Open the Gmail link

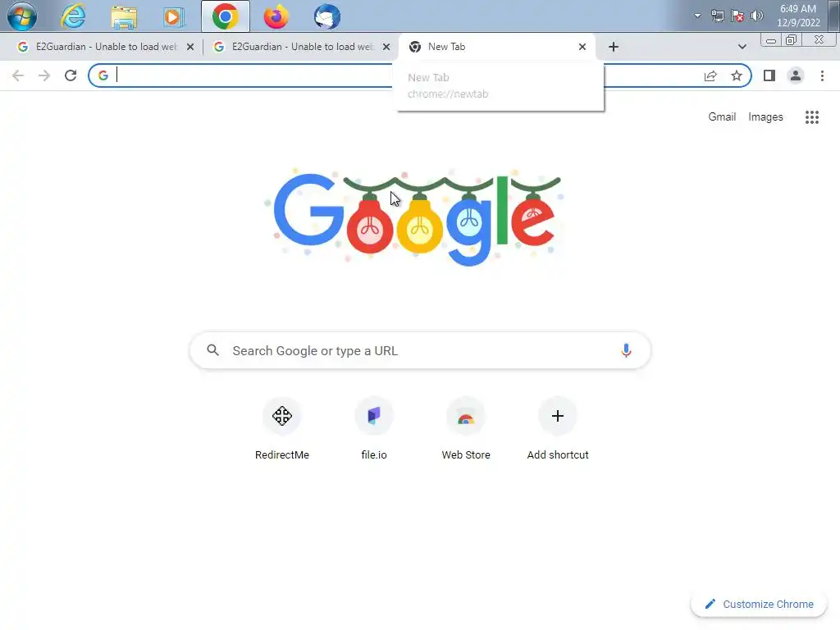pos(722,116)
